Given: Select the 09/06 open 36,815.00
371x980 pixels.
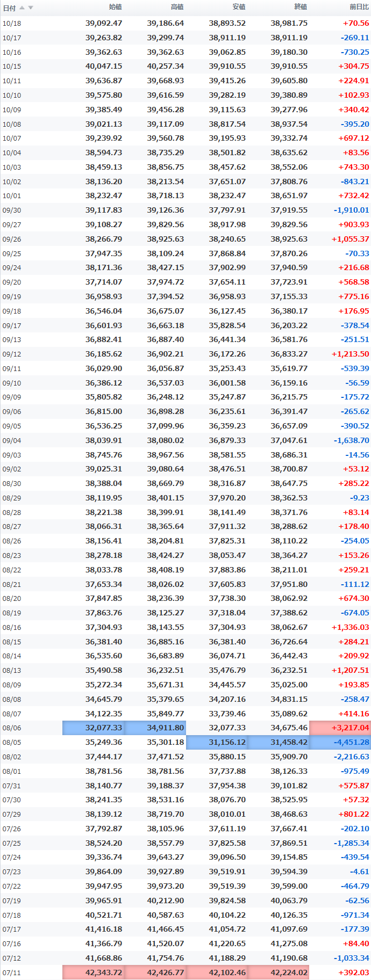Looking at the screenshot, I should (x=104, y=411).
